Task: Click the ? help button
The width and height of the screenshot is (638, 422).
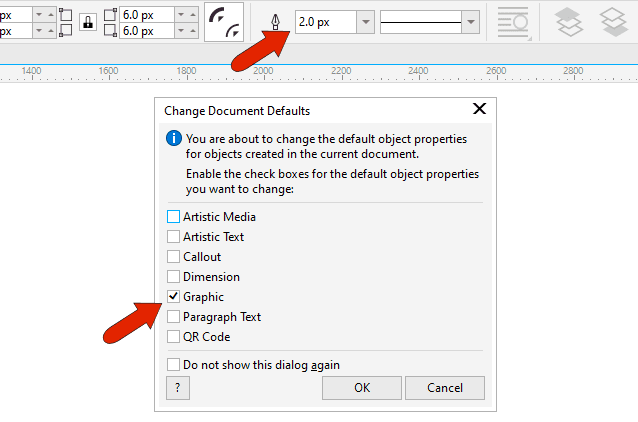Action: coord(177,388)
